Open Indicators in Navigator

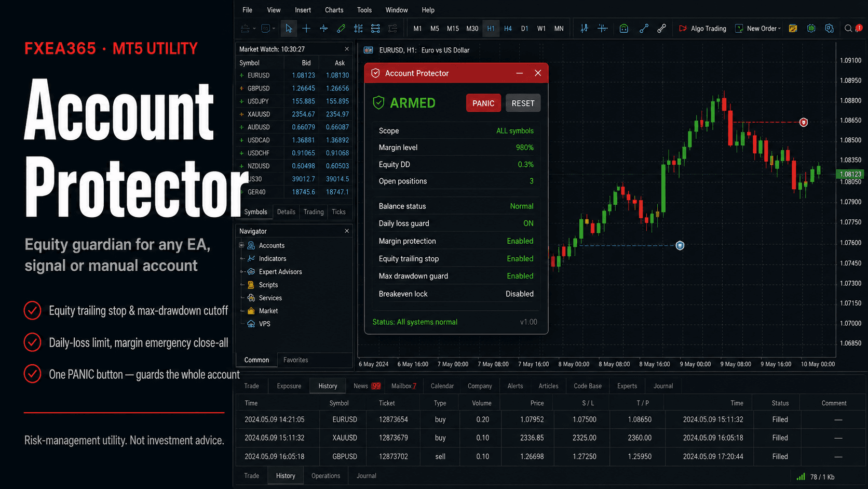[x=273, y=258]
